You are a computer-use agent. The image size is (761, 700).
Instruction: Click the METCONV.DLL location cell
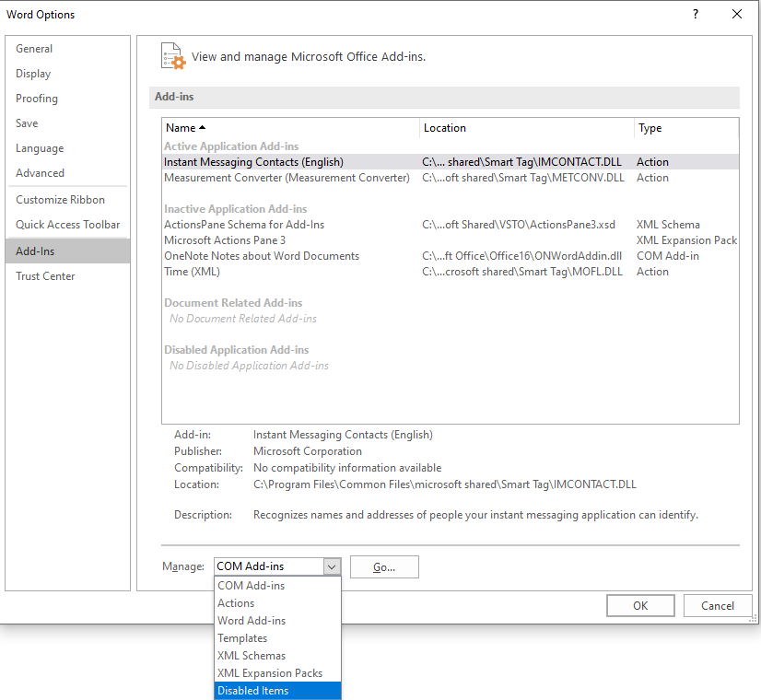(x=522, y=178)
